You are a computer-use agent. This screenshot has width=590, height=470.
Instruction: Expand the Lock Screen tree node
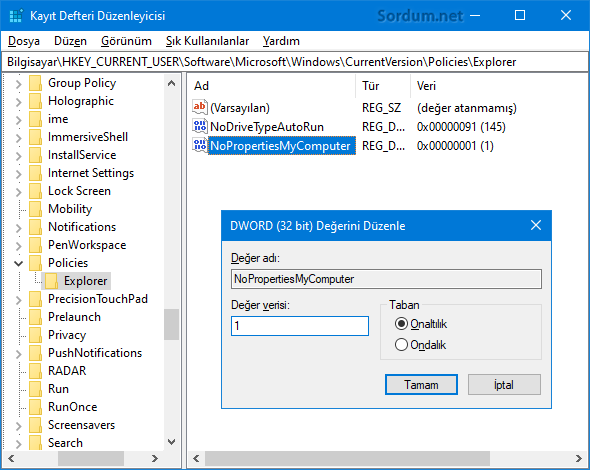pos(18,192)
